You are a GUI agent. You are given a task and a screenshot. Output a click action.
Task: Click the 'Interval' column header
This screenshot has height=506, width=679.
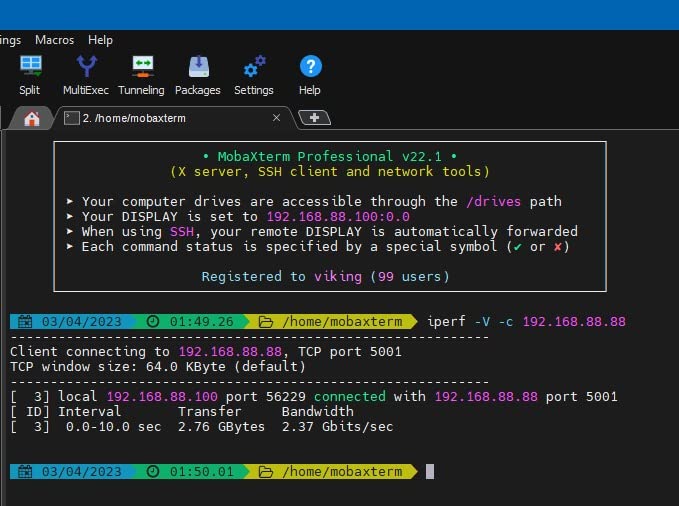click(x=90, y=412)
